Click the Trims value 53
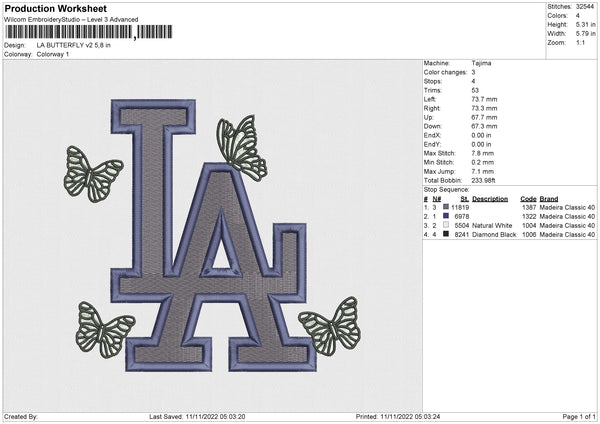Screen dimensions: 600x424 (475, 90)
